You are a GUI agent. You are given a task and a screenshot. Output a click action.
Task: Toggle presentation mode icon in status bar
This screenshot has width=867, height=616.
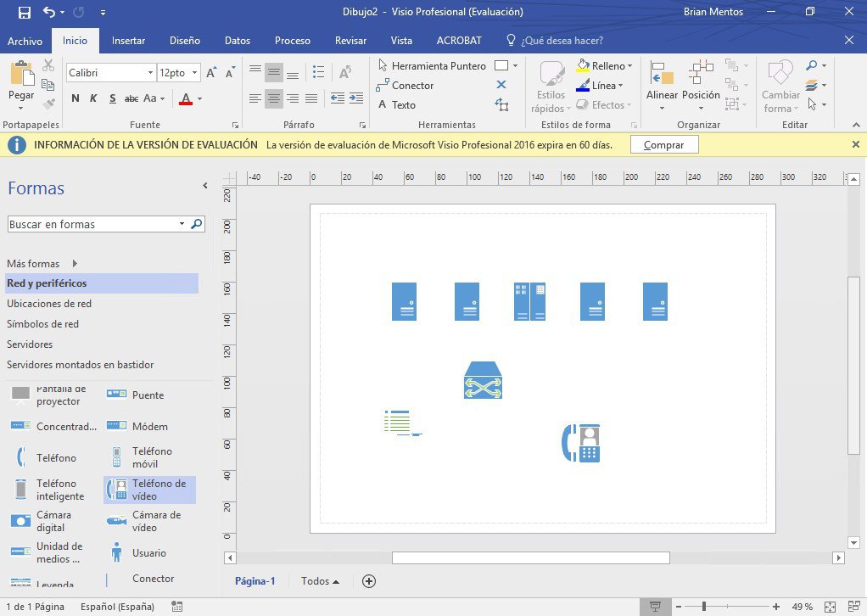(x=655, y=607)
